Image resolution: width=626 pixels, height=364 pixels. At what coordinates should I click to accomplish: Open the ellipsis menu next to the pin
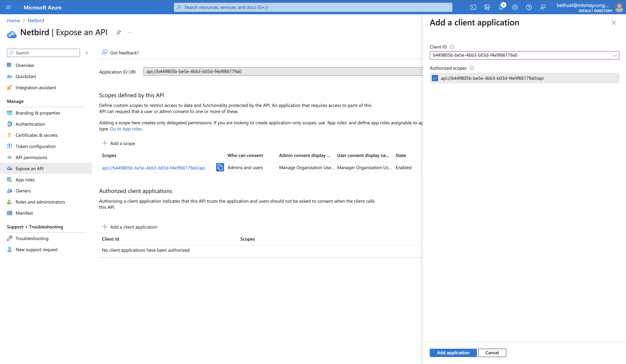tap(129, 32)
